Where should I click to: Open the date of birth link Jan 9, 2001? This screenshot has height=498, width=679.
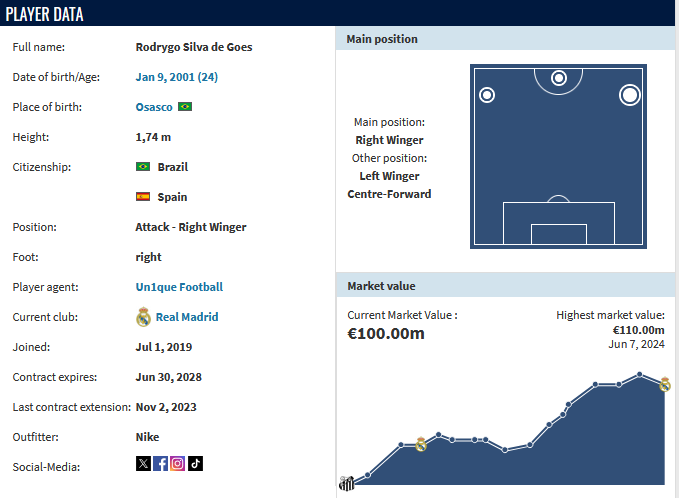pos(177,77)
